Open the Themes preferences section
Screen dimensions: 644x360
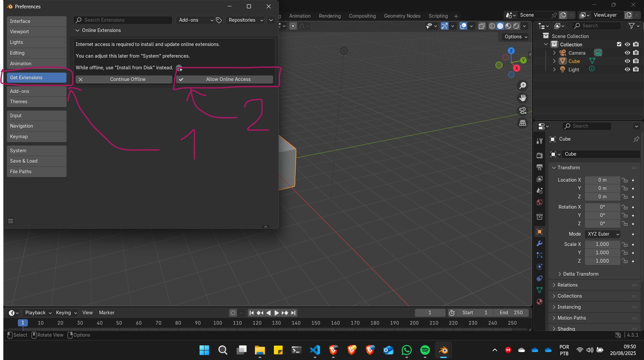36,102
